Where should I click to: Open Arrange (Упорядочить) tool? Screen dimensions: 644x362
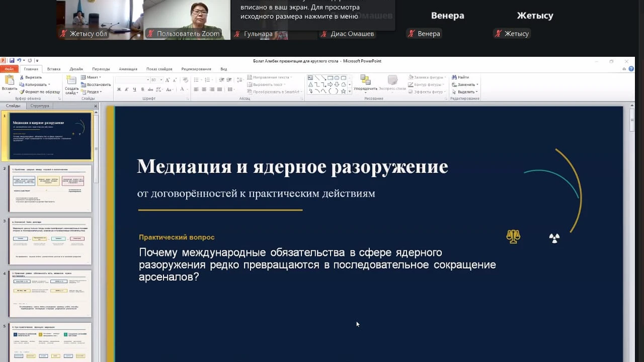click(x=366, y=83)
